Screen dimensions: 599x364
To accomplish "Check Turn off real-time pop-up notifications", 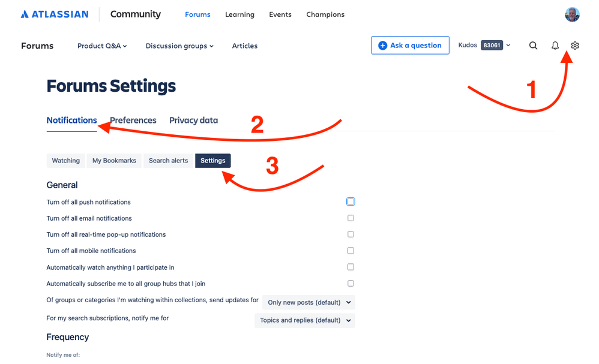I will 351,234.
